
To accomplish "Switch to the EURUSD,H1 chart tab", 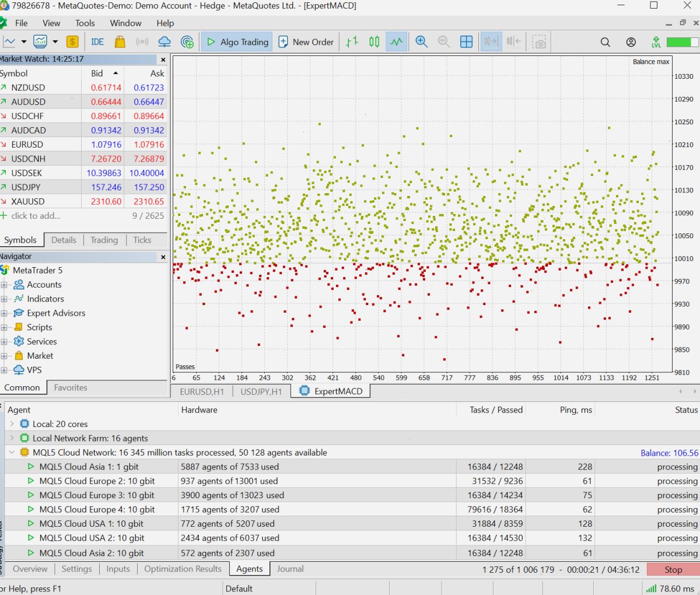I will coord(202,391).
